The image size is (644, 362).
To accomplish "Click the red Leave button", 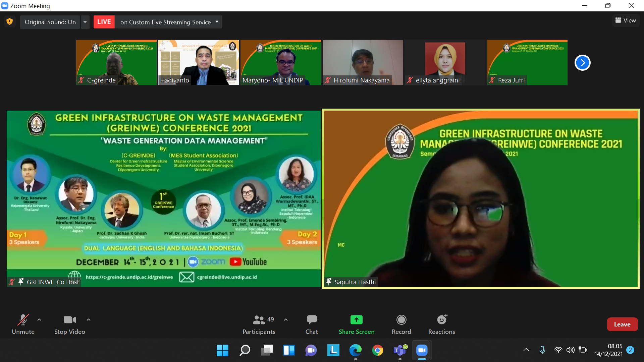I will (622, 324).
